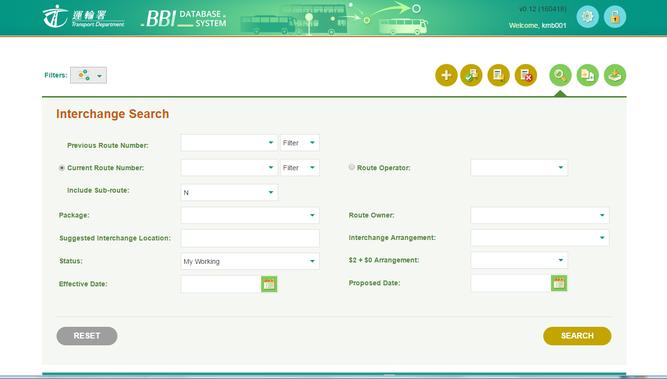Open the Effective Date calendar picker
This screenshot has width=667, height=379.
pyautogui.click(x=269, y=284)
